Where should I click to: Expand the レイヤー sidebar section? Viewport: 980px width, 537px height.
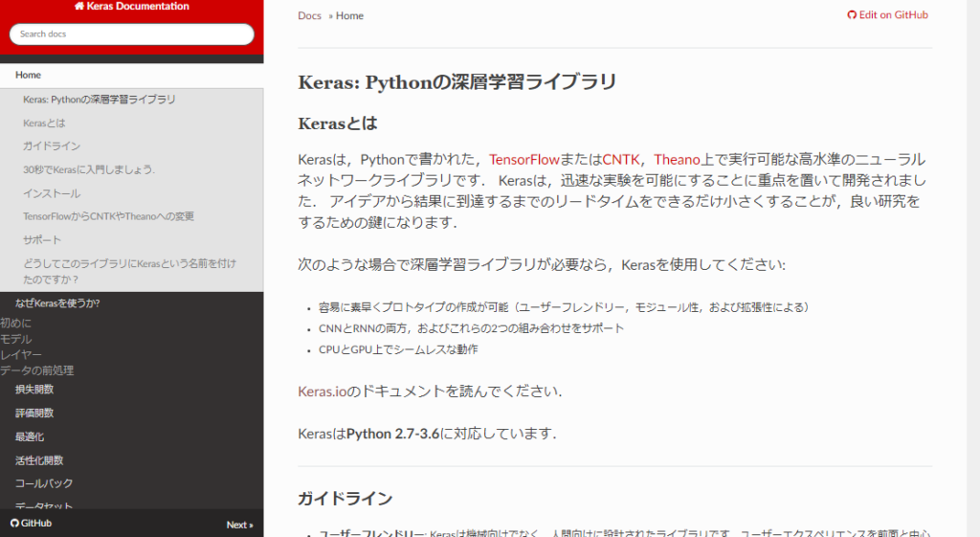coord(21,354)
